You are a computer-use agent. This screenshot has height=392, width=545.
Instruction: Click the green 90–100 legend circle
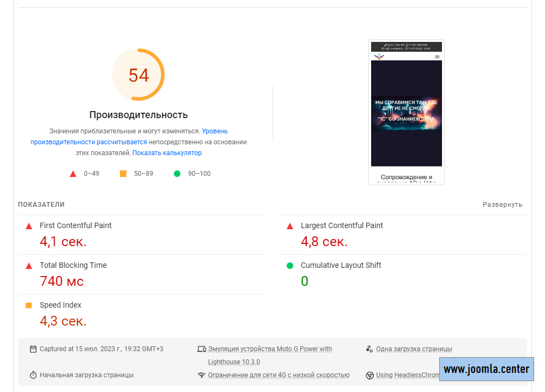click(x=177, y=174)
